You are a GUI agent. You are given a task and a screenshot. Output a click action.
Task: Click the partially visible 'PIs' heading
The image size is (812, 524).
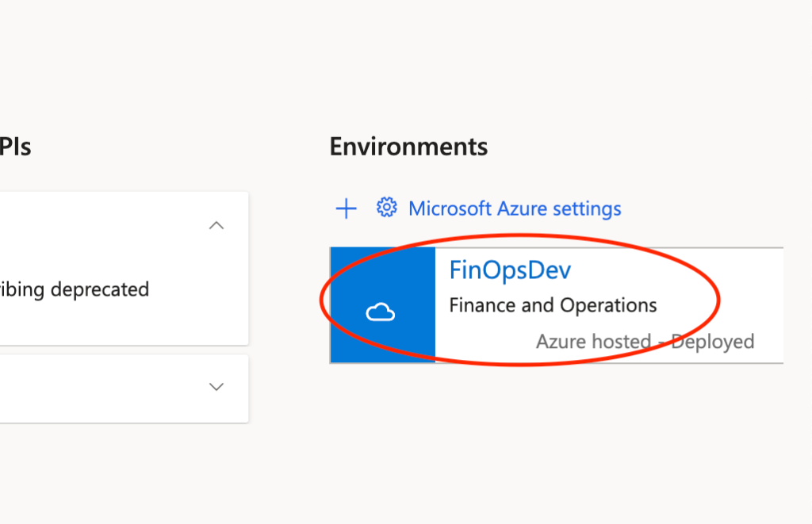click(x=16, y=147)
